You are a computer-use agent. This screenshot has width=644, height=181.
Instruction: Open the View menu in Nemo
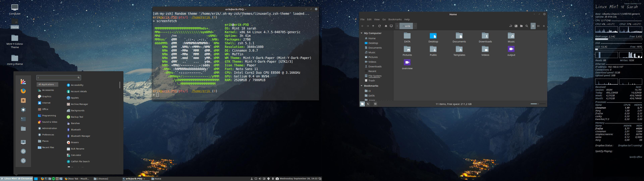point(377,19)
